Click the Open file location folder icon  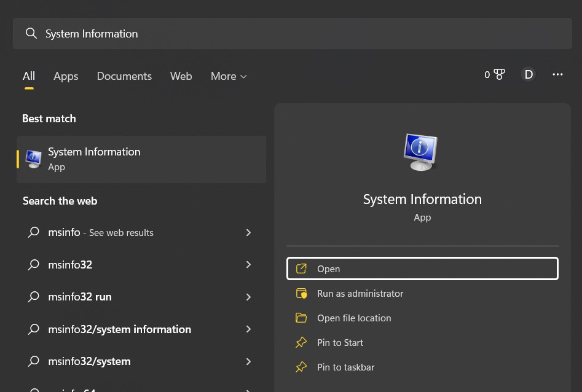[301, 318]
